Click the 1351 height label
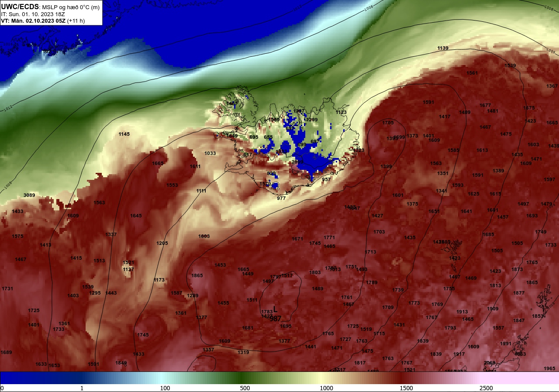This screenshot has width=559, height=392. tap(443, 173)
